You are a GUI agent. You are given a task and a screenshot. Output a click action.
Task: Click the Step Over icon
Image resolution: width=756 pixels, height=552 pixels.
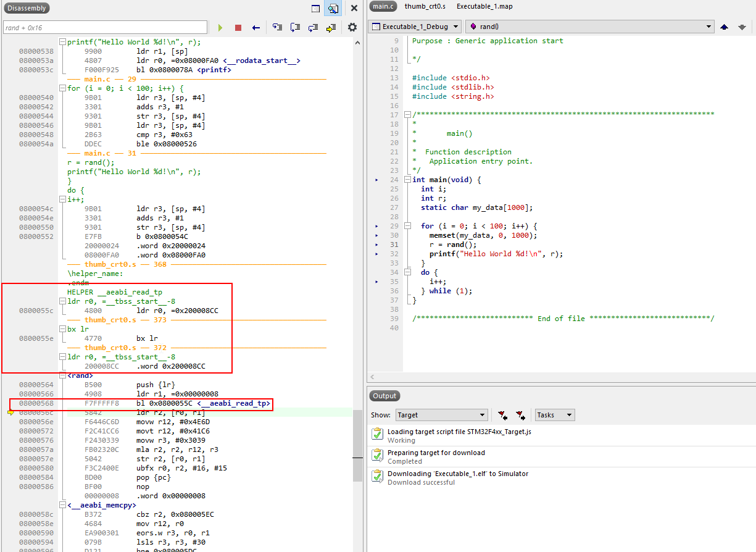tap(295, 27)
